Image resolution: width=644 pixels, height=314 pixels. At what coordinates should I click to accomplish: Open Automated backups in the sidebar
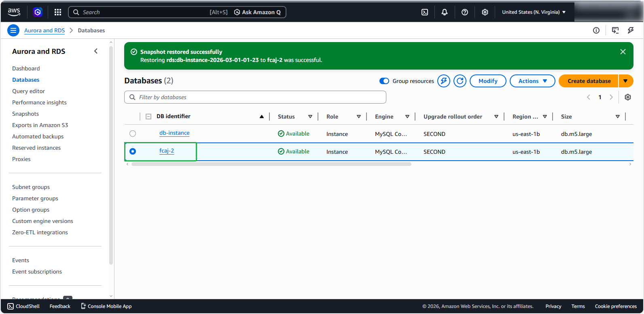pos(38,136)
